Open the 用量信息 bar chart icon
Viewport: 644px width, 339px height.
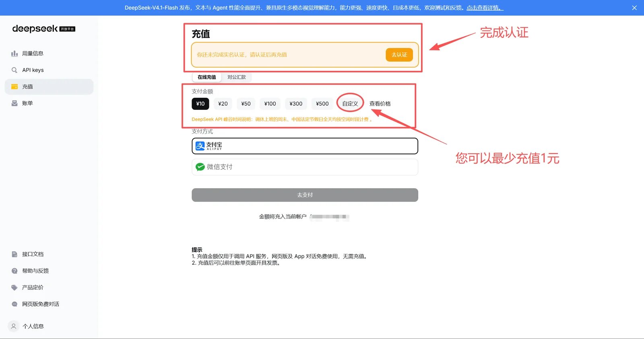(14, 53)
